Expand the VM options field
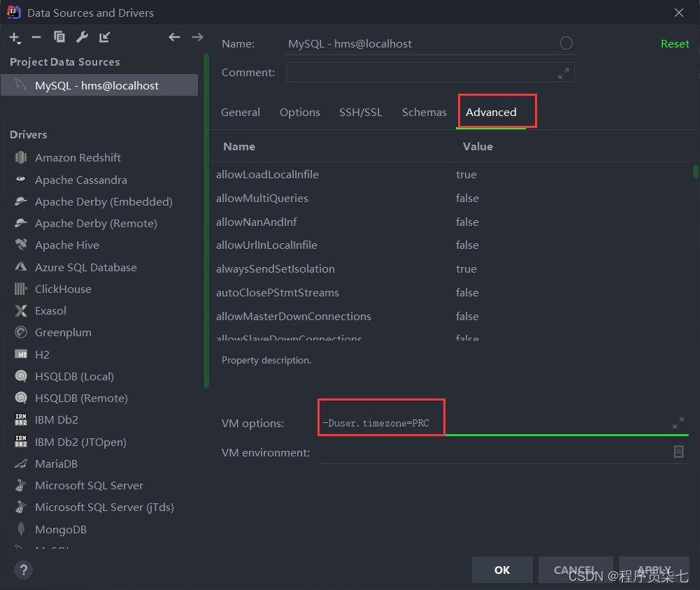 coord(678,423)
